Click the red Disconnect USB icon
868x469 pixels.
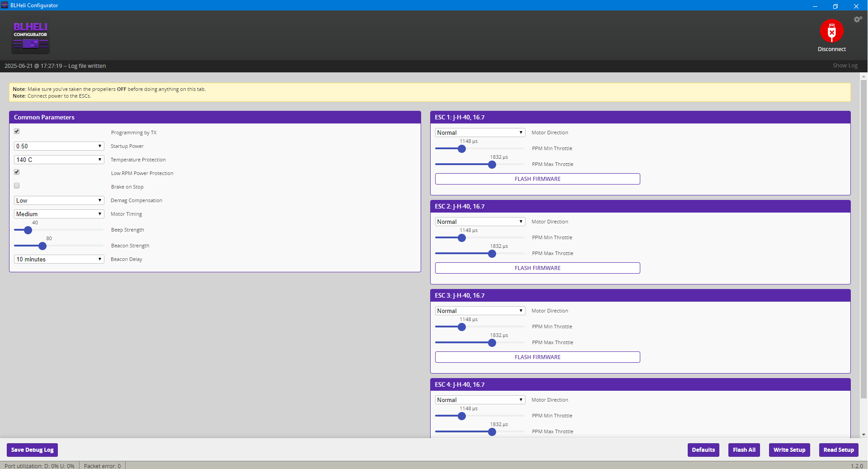coord(831,31)
